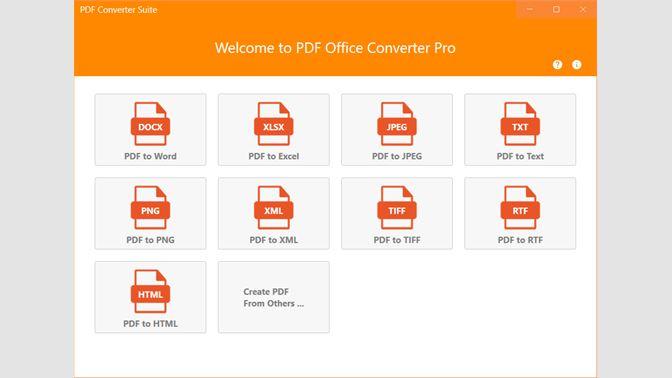This screenshot has width=672, height=378.
Task: Choose the PDF to PNG tile
Action: pyautogui.click(x=150, y=213)
